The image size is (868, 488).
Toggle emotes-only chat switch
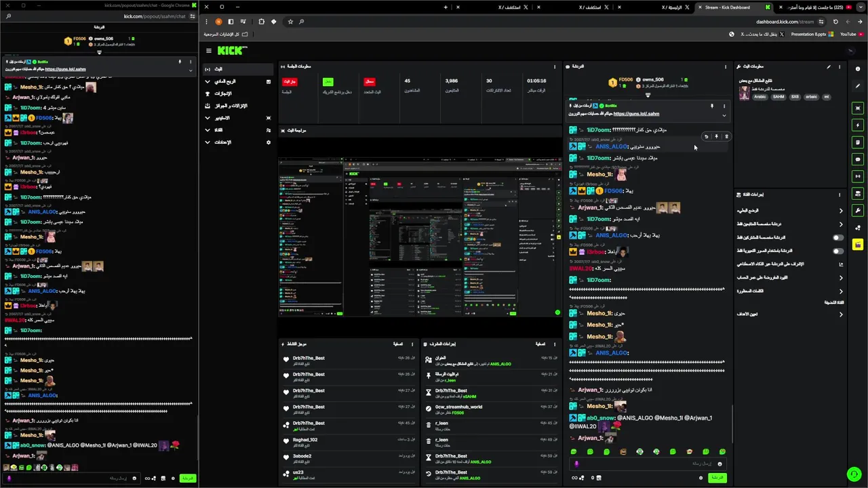click(x=838, y=251)
